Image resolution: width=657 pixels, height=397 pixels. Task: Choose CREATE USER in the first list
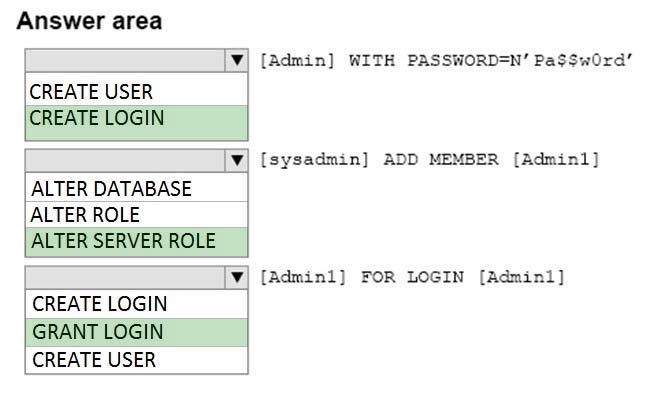click(137, 91)
